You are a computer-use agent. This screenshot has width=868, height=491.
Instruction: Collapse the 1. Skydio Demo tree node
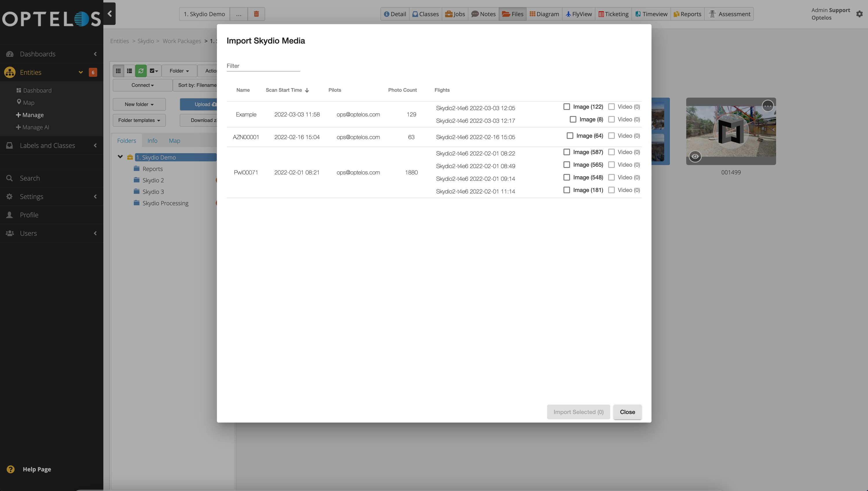(120, 157)
